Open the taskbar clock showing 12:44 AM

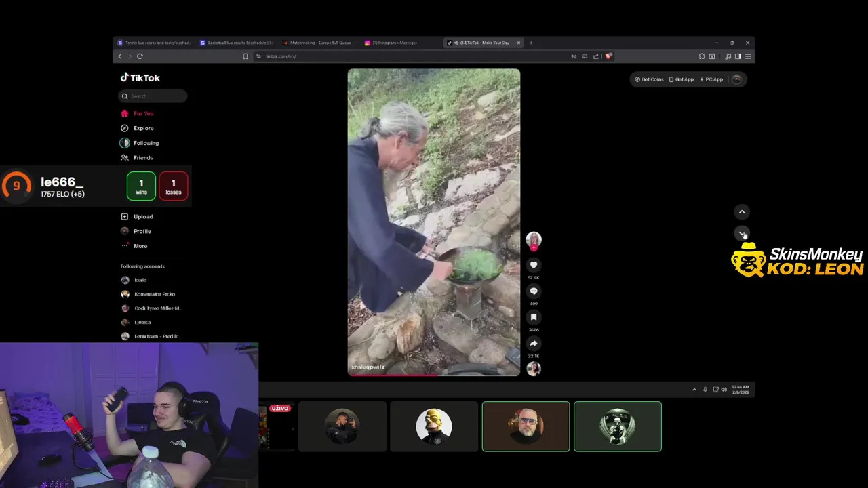tap(741, 390)
